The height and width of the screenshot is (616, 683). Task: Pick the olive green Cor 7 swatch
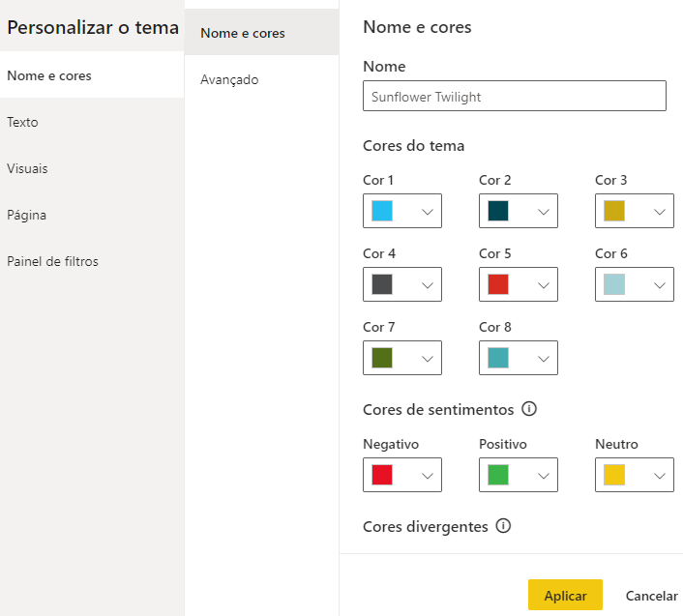(x=382, y=358)
